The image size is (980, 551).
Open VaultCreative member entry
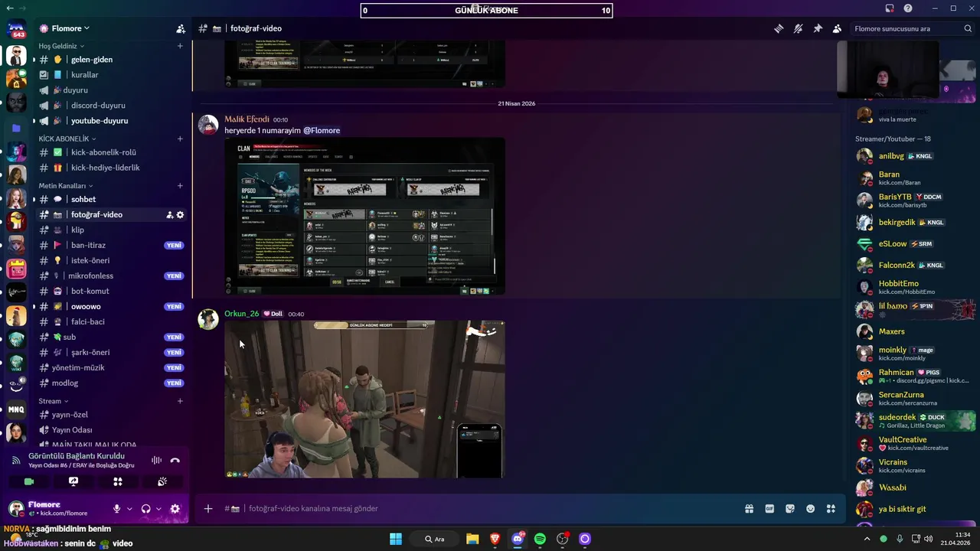tap(915, 444)
